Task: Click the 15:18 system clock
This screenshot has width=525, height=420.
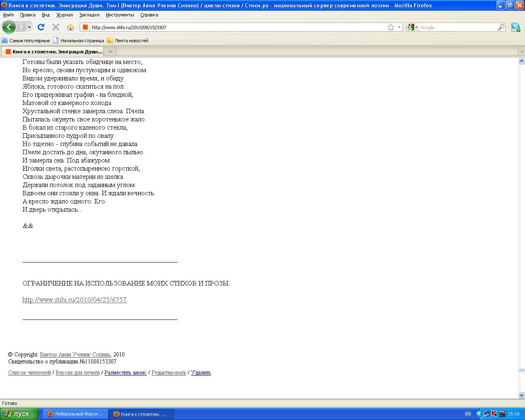Action: tap(514, 414)
